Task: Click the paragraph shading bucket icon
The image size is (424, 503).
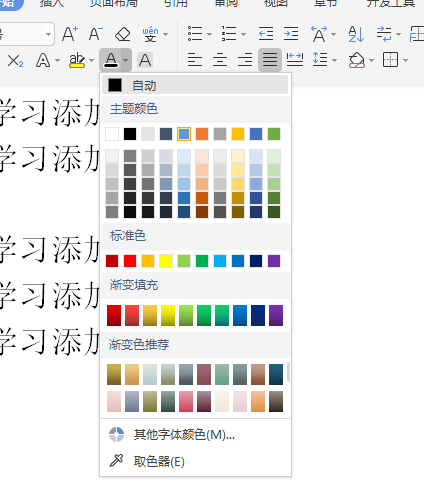Action: click(x=357, y=60)
